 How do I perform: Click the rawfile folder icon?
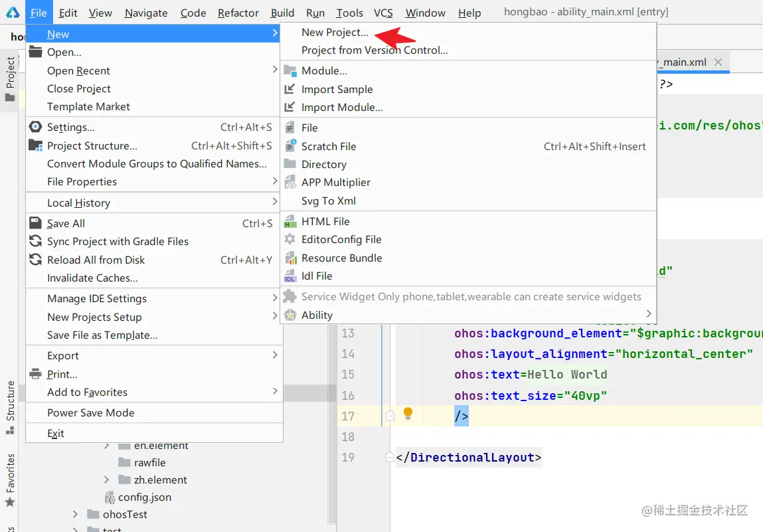click(x=125, y=462)
